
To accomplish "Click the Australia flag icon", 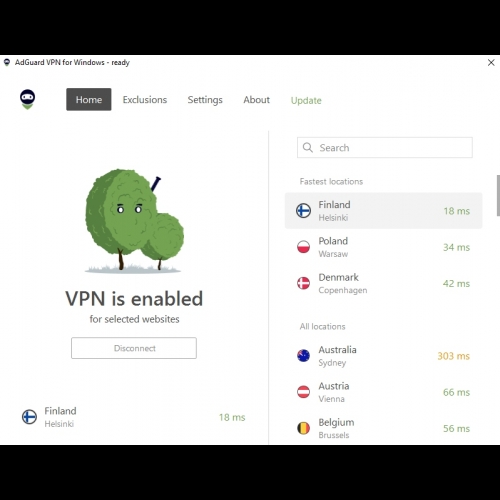I will point(303,356).
